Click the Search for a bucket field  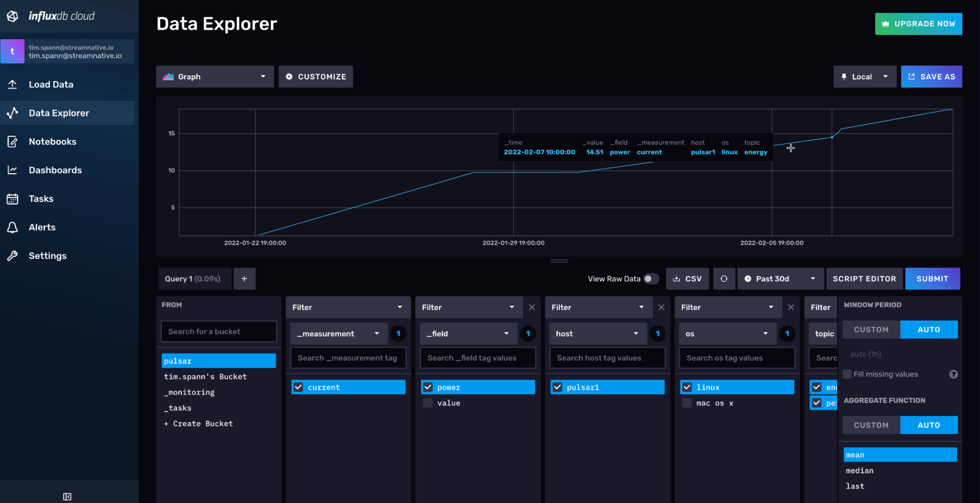click(x=219, y=331)
